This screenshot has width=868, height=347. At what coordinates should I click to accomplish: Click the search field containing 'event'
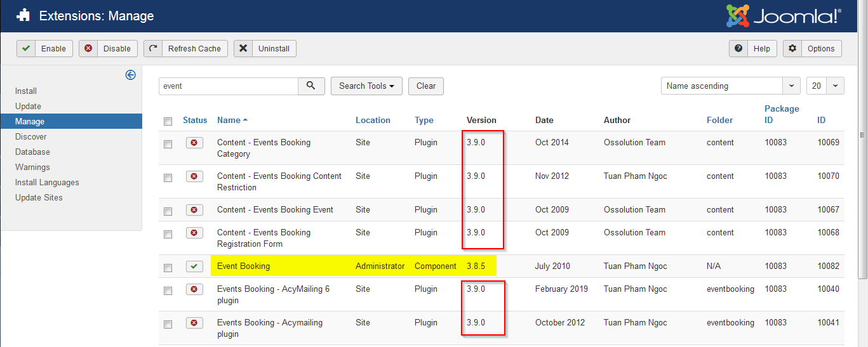229,86
